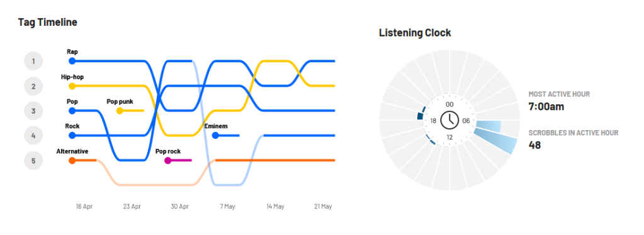The image size is (644, 235).
Task: Click the 21 May date label
Action: [323, 206]
